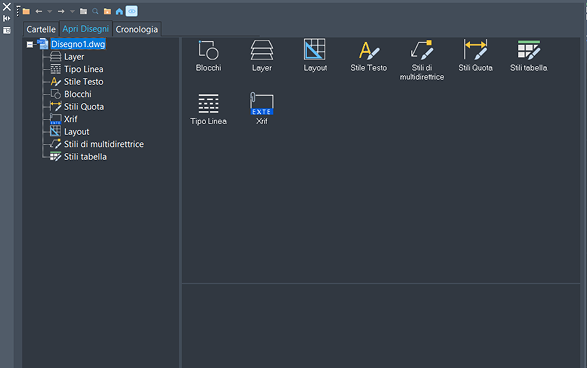Screen dimensions: 587x368
Task: Select Blocchi in the tree
Action: point(77,94)
